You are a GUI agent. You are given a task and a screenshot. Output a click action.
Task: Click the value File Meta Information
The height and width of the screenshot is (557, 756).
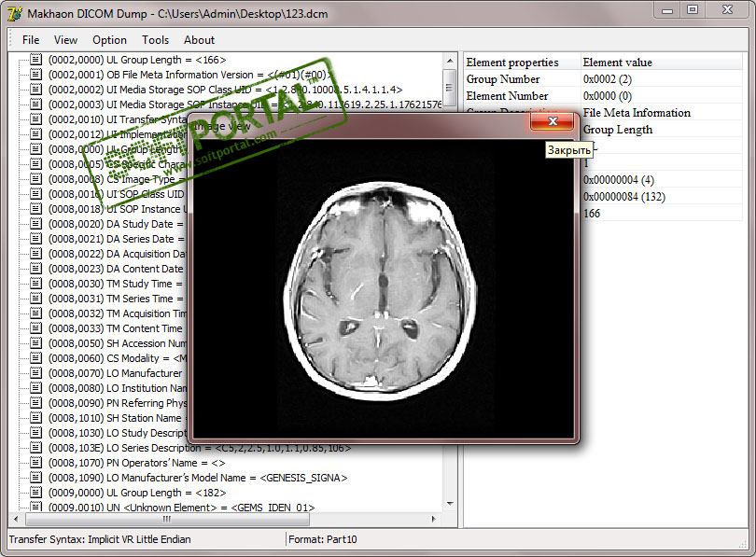637,113
